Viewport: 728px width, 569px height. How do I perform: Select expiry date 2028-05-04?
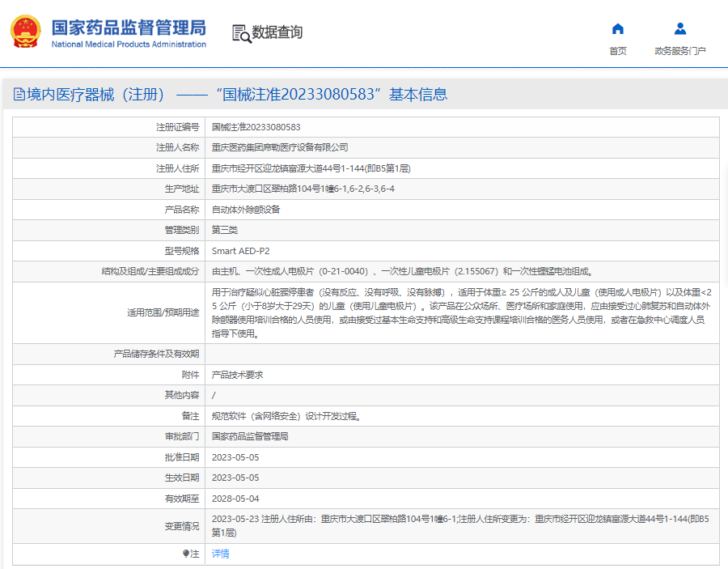click(235, 499)
